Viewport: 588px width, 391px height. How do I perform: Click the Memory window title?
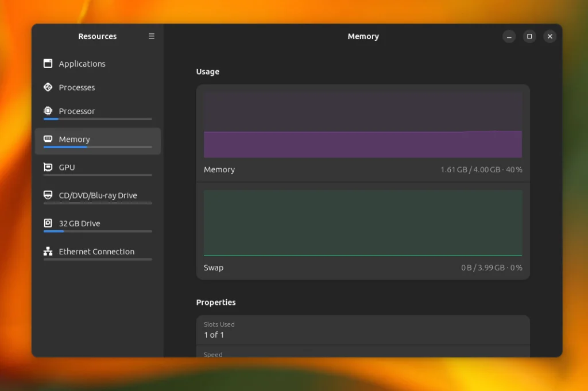[x=363, y=36]
